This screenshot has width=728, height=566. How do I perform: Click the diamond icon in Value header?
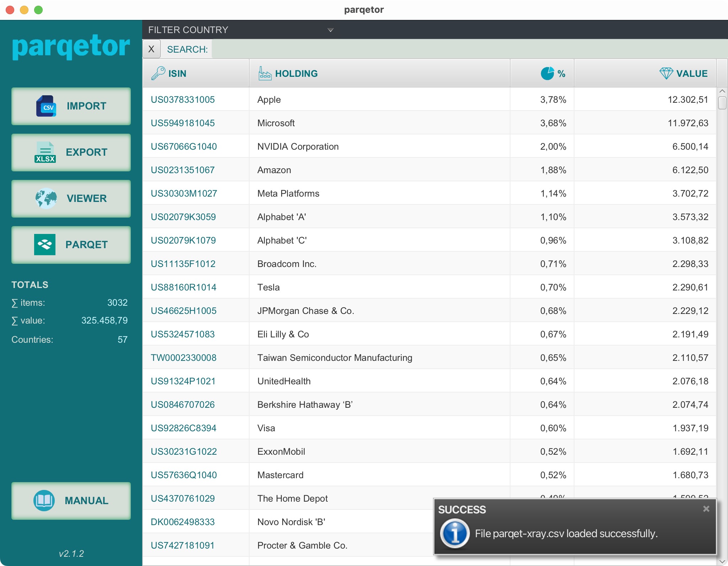coord(666,73)
